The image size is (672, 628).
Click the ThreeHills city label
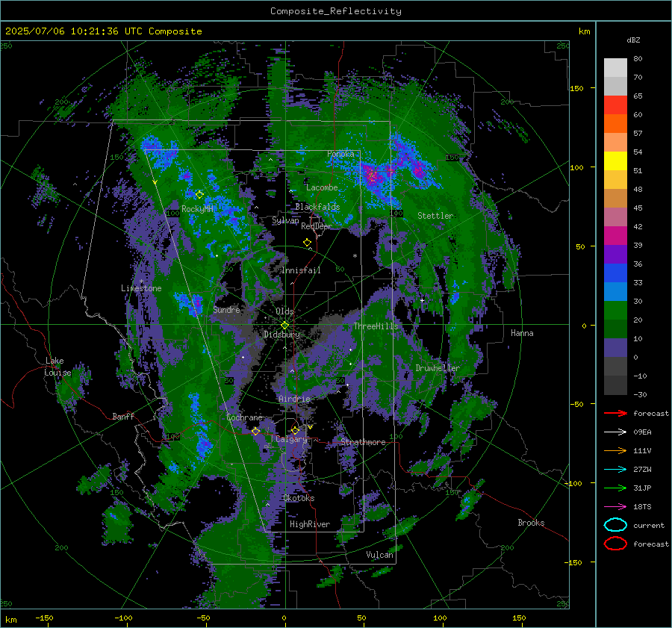point(376,326)
